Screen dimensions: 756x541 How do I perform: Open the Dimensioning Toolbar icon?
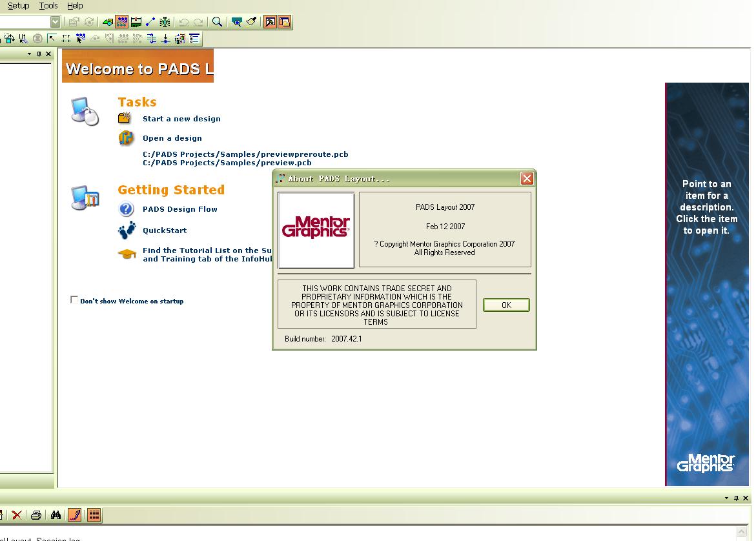[136, 22]
